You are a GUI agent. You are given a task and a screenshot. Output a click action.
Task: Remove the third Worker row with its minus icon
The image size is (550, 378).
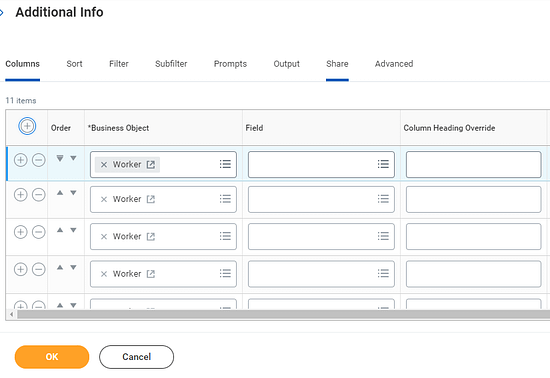pos(39,232)
